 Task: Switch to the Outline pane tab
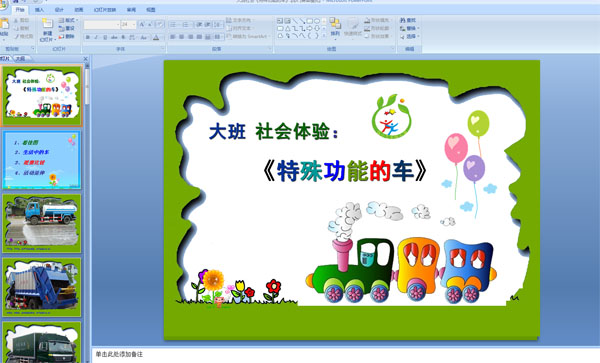point(21,59)
